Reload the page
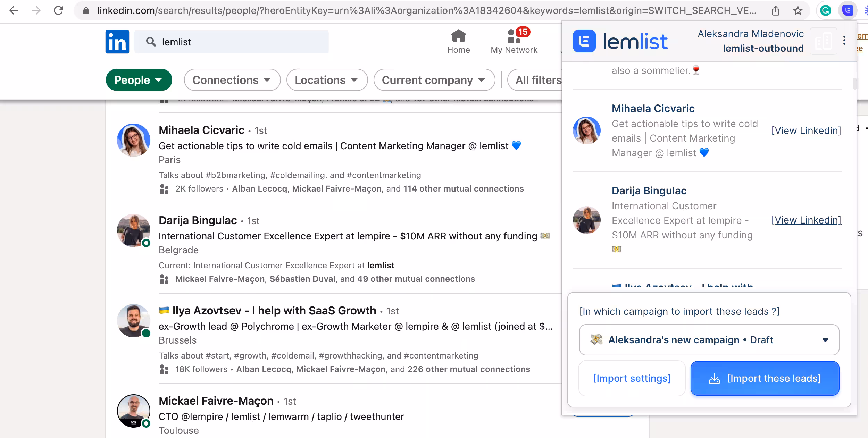Image resolution: width=868 pixels, height=438 pixels. coord(58,10)
